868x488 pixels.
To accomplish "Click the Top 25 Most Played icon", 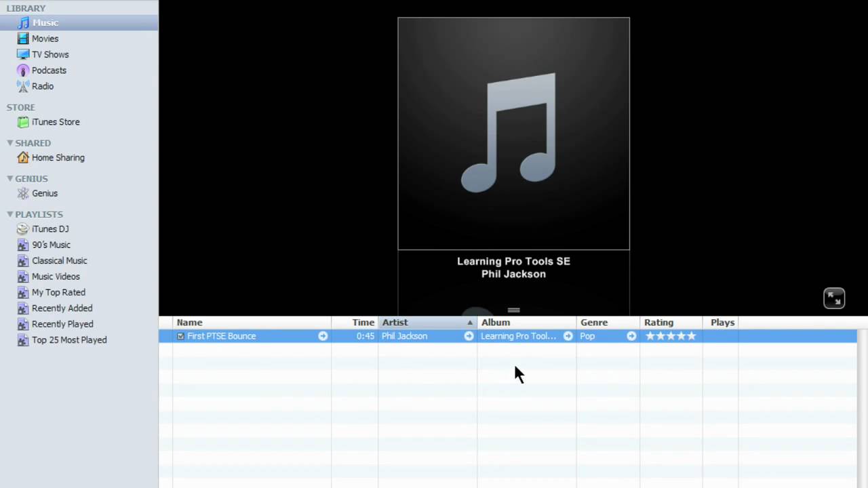I will point(23,340).
